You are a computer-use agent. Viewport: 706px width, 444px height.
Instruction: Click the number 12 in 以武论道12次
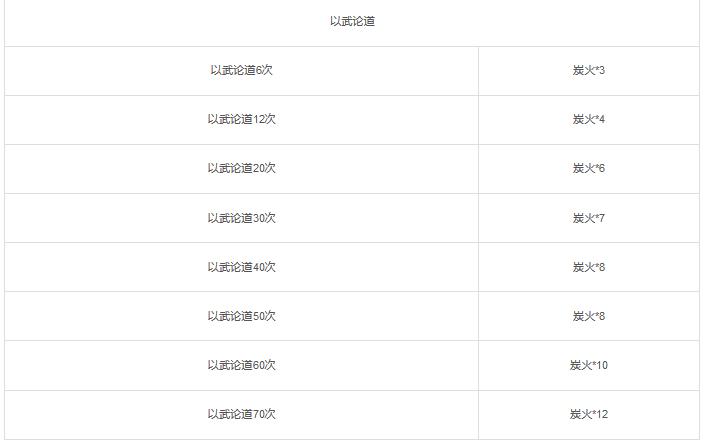pyautogui.click(x=258, y=119)
